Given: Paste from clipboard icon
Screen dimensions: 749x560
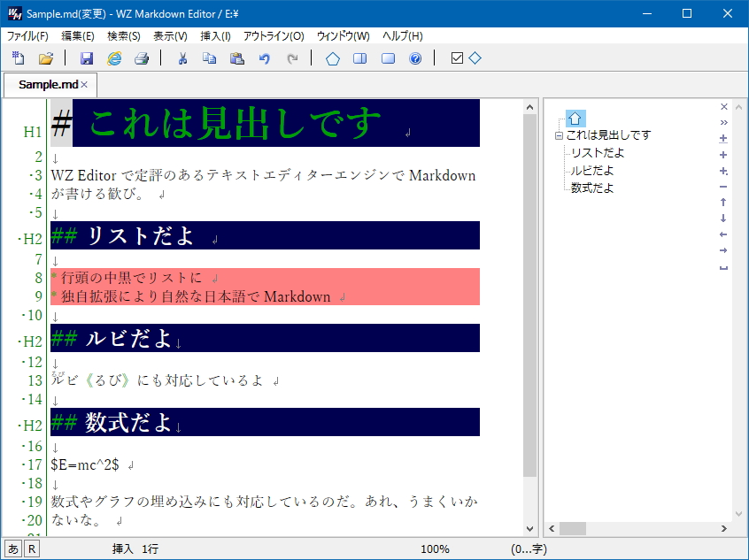Looking at the screenshot, I should 237,58.
